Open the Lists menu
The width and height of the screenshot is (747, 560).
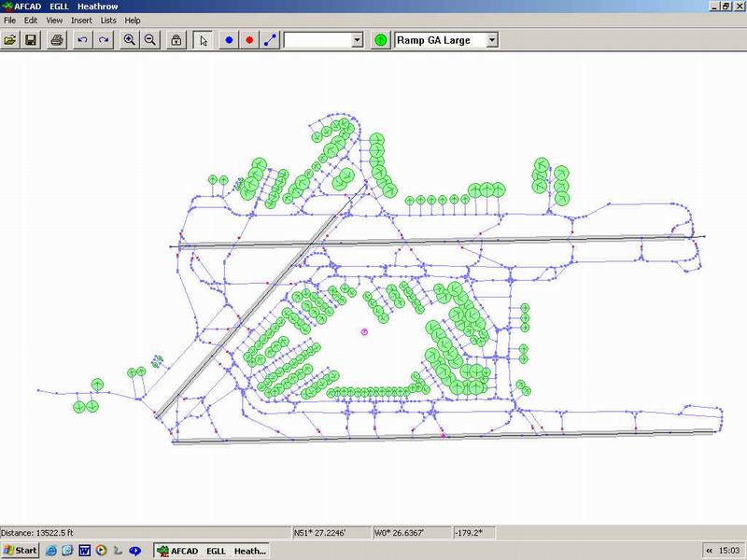(108, 20)
